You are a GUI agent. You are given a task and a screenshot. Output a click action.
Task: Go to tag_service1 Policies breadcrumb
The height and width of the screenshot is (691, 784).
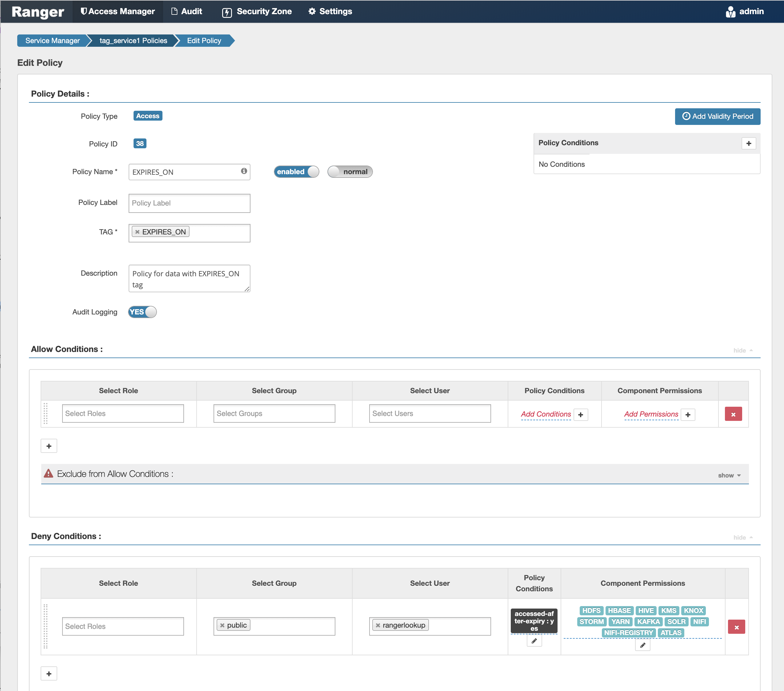(133, 41)
